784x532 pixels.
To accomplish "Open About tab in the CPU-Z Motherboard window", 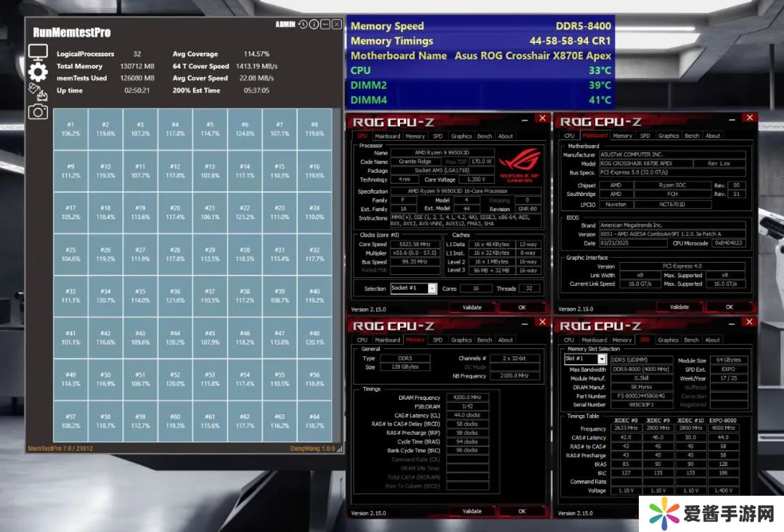I will tap(713, 136).
